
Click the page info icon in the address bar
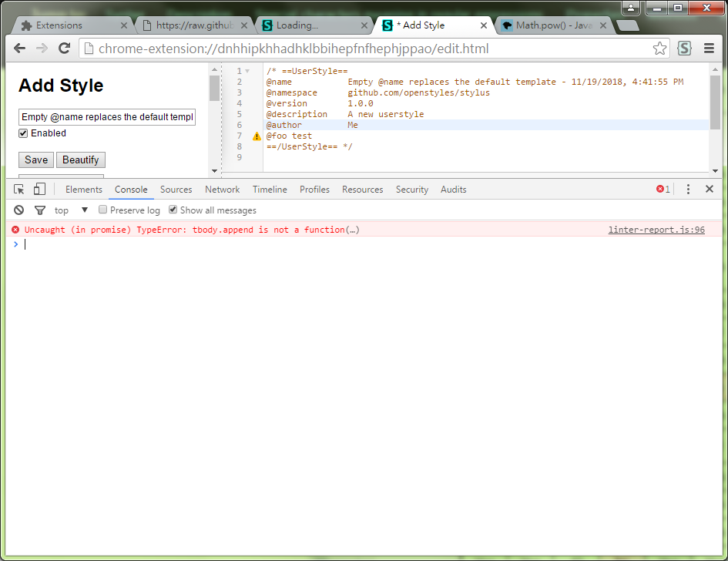pos(89,49)
